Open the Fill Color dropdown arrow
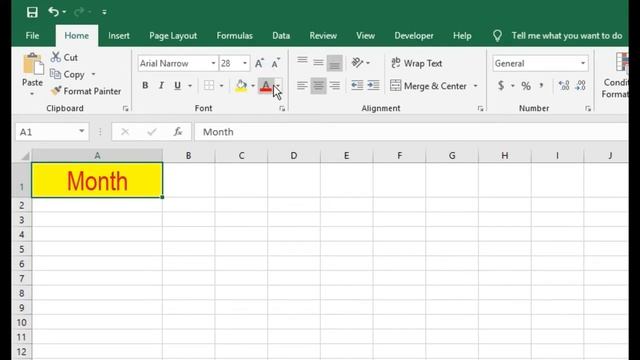Screen dimensions: 640x360 (x=253, y=86)
